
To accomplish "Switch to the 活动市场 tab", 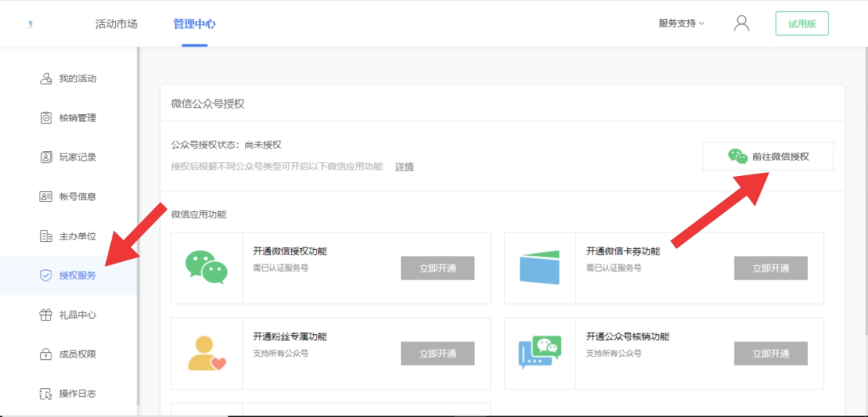I will click(x=117, y=24).
